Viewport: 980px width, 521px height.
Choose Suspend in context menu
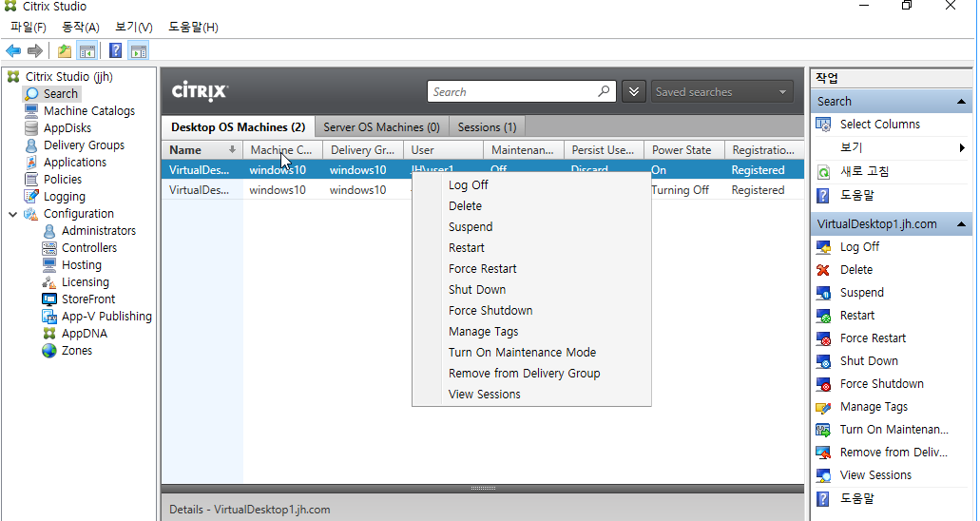(x=531, y=227)
